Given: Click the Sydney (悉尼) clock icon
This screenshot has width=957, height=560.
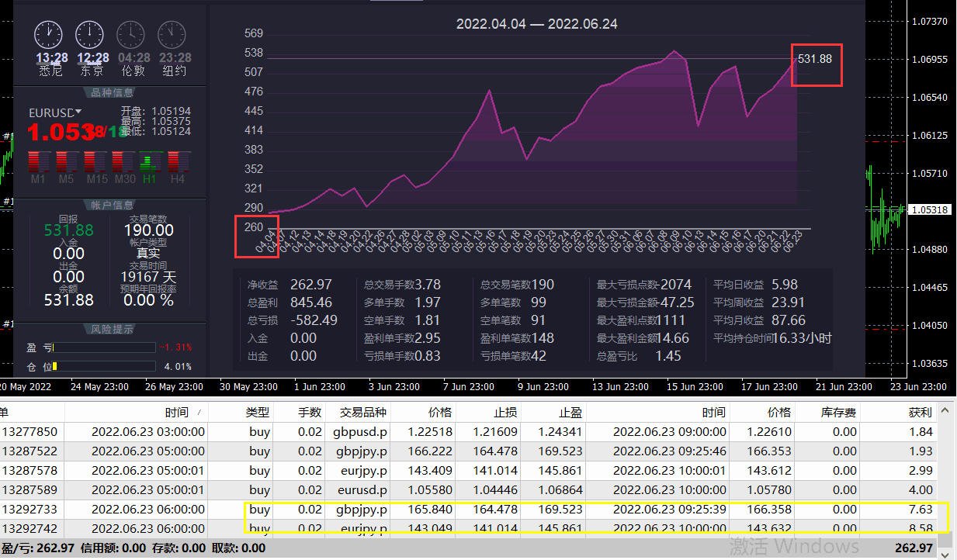Looking at the screenshot, I should [48, 35].
